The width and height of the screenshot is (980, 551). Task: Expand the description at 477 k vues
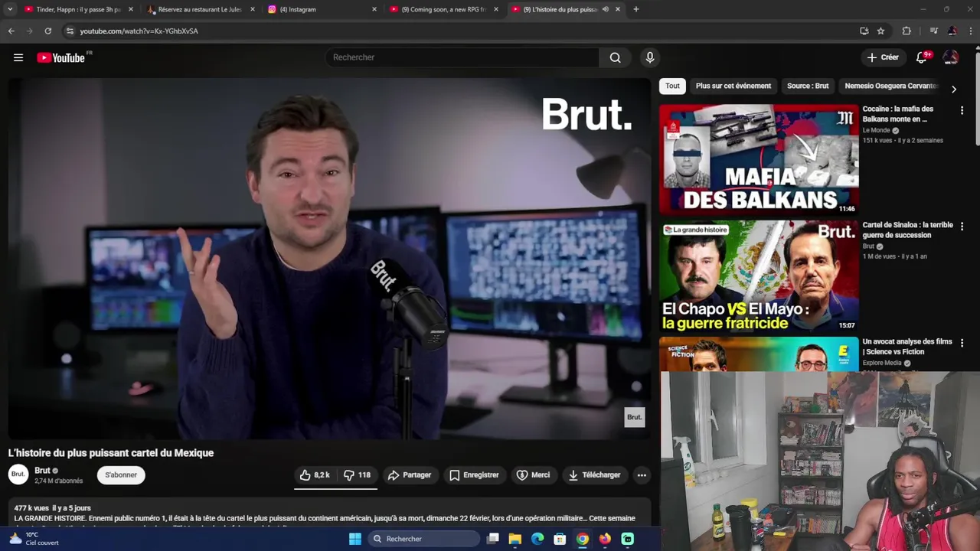(x=329, y=513)
